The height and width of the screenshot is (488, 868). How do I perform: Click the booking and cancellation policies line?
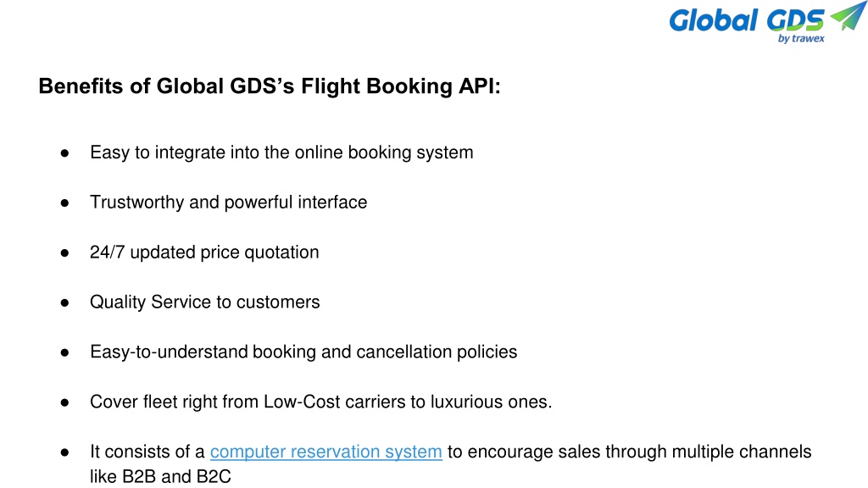coord(303,352)
